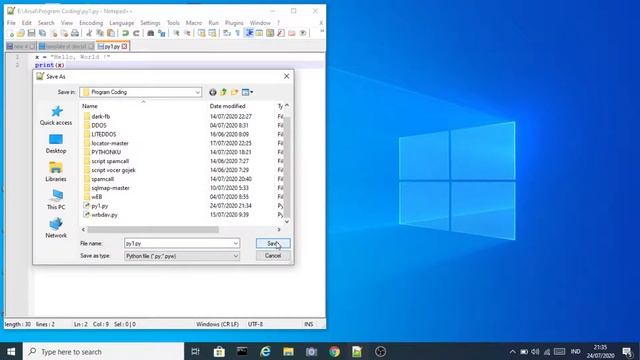Click the Cancel button in dialog
This screenshot has height=360, width=640.
tap(273, 256)
